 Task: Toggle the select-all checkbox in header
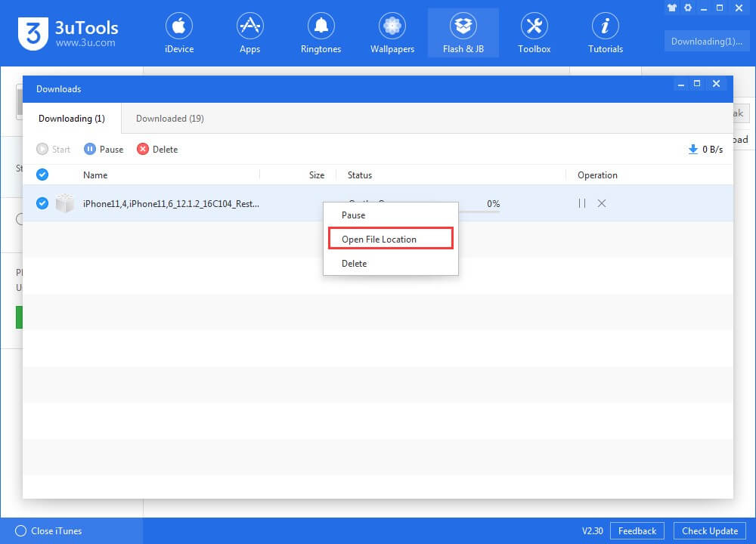pos(42,175)
